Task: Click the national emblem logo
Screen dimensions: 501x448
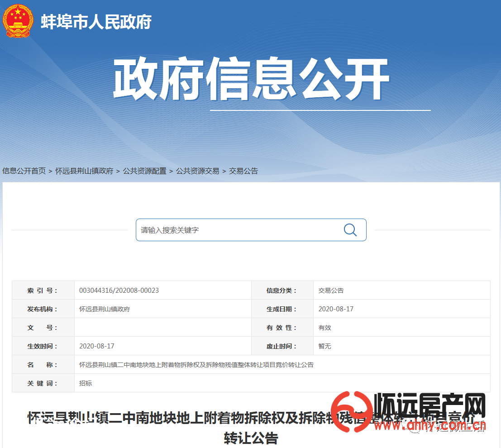Action: tap(18, 21)
